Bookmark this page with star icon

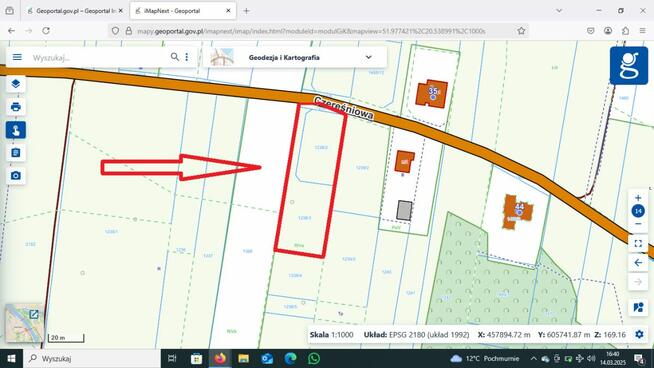(521, 31)
